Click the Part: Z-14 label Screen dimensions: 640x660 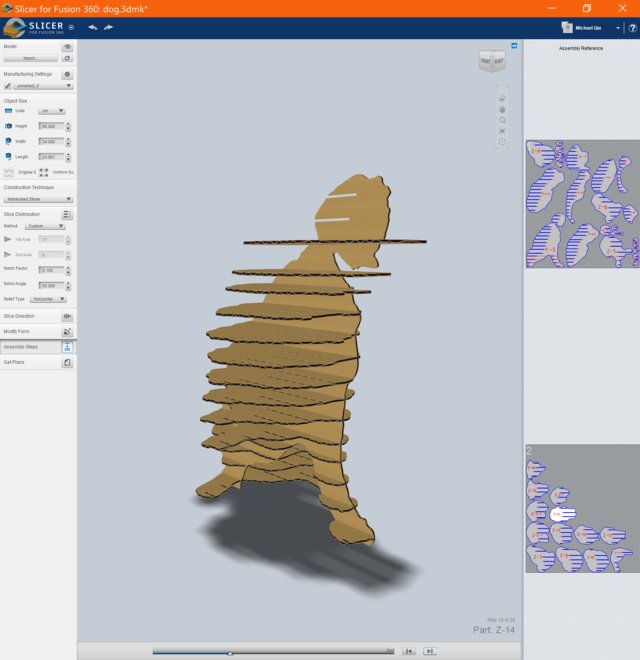tap(493, 630)
